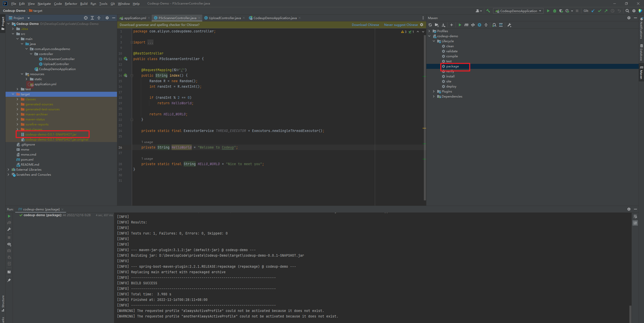
Task: Click Never suggest Chinese link
Action: pyautogui.click(x=400, y=25)
